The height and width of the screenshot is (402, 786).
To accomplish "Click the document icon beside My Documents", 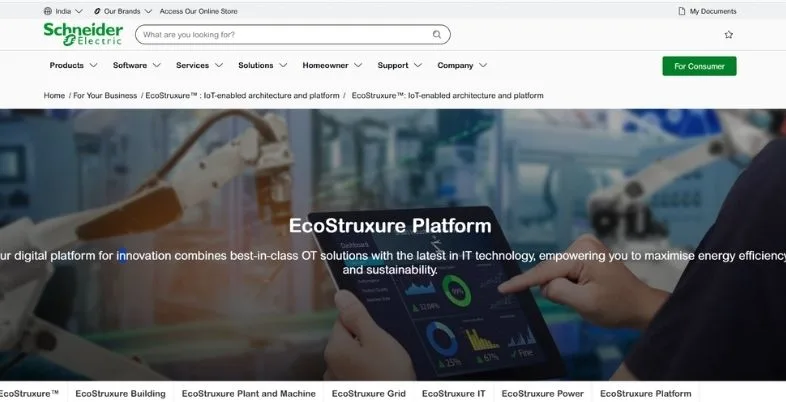I will click(681, 11).
